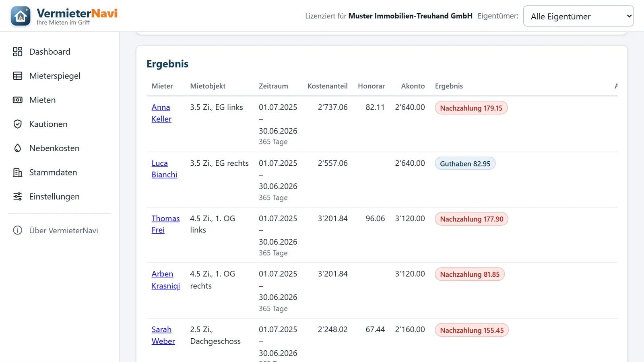
Task: Click Kostenanteil value 2'737.06
Action: [332, 107]
